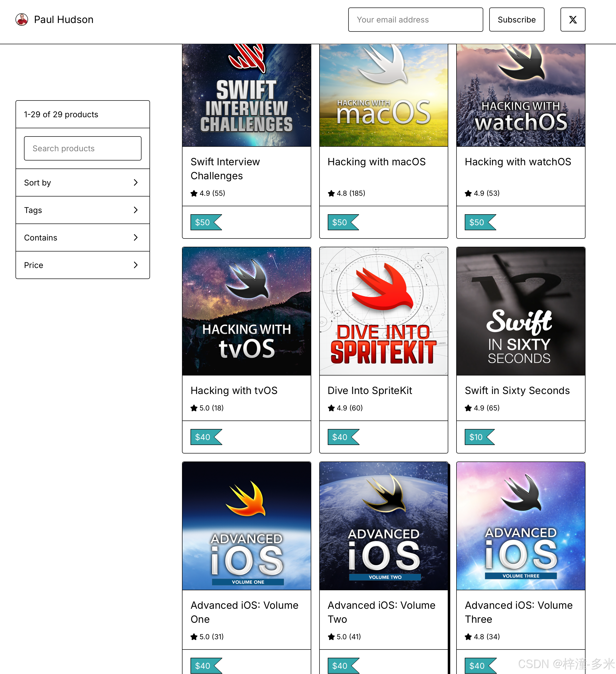This screenshot has width=616, height=674.
Task: Click the Your email address field
Action: click(x=415, y=20)
